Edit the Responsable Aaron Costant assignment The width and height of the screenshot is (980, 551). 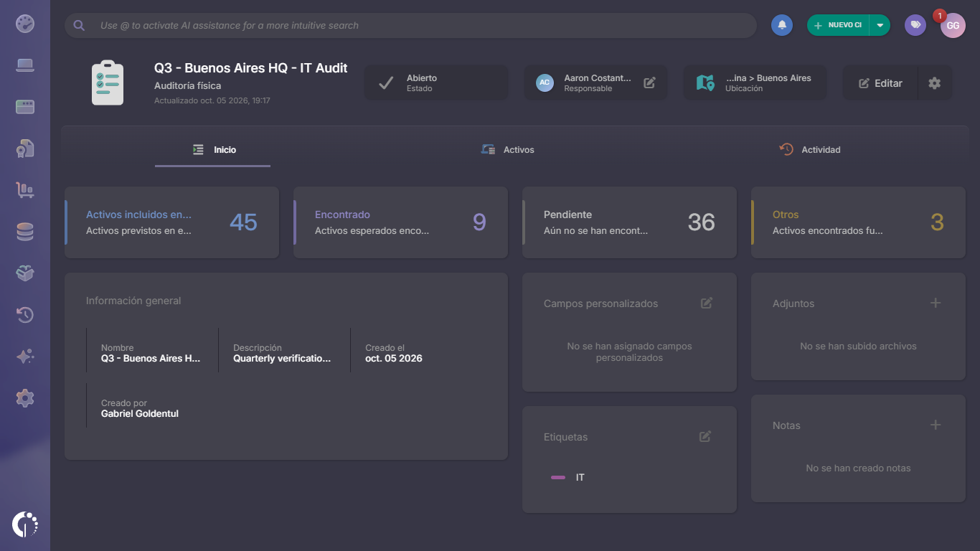coord(649,83)
